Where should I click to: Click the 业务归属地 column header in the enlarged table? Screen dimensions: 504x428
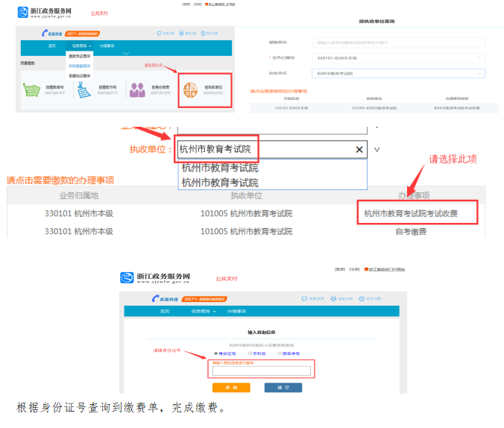pyautogui.click(x=79, y=195)
